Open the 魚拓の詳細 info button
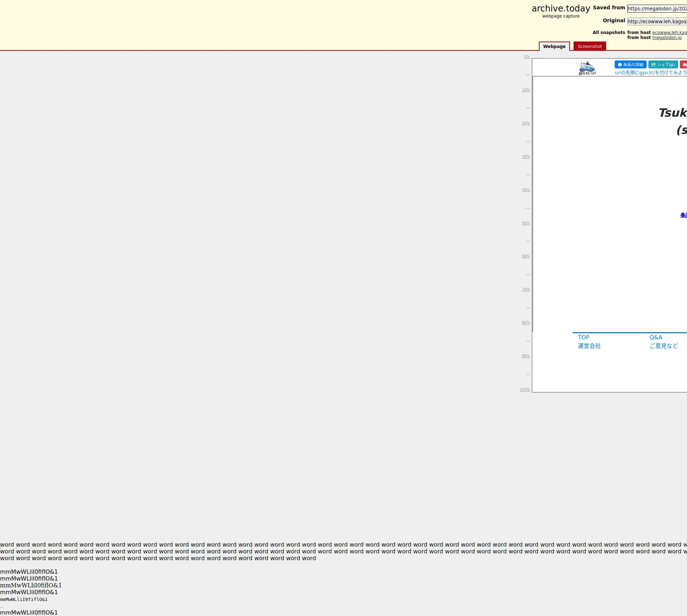Screen dimensions: 687x616 point(630,64)
